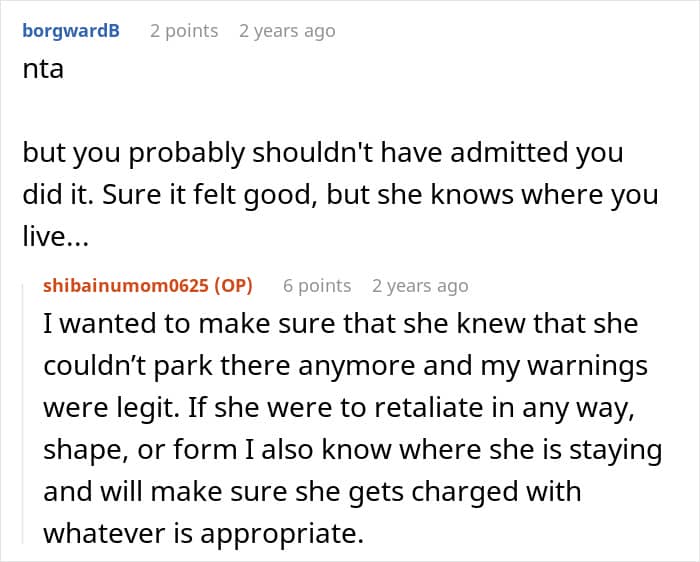
Task: Click the line starting "but you probably shouldn't"
Action: pos(322,153)
